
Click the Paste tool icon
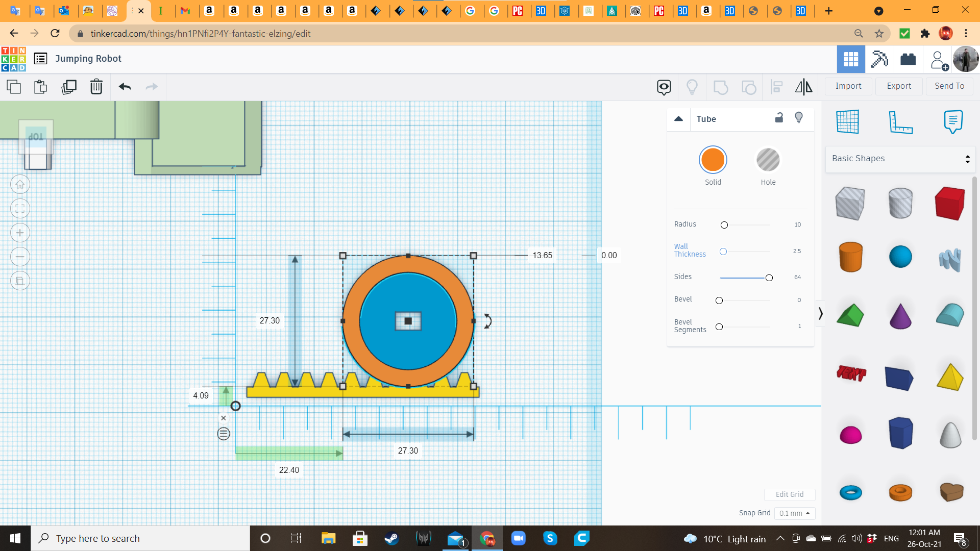[x=41, y=87]
